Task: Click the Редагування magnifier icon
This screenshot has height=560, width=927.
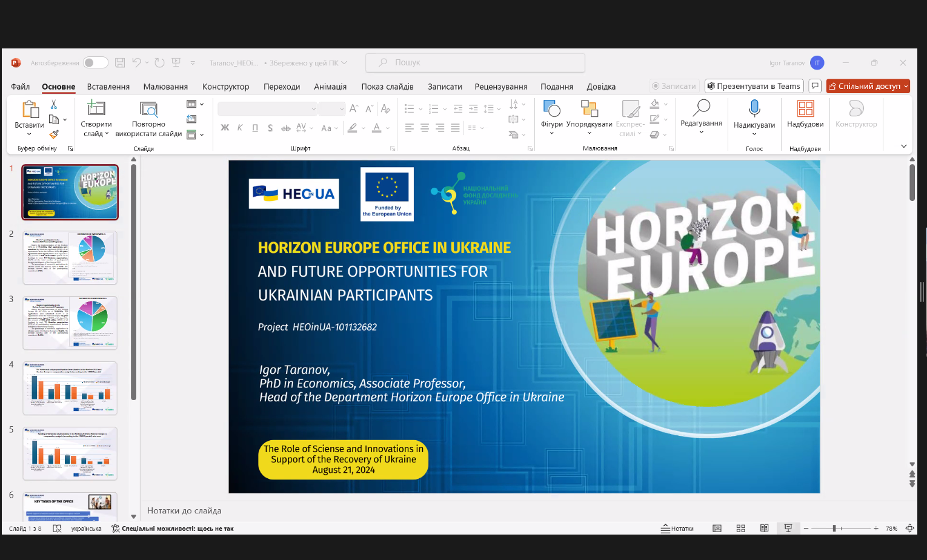Action: point(701,107)
